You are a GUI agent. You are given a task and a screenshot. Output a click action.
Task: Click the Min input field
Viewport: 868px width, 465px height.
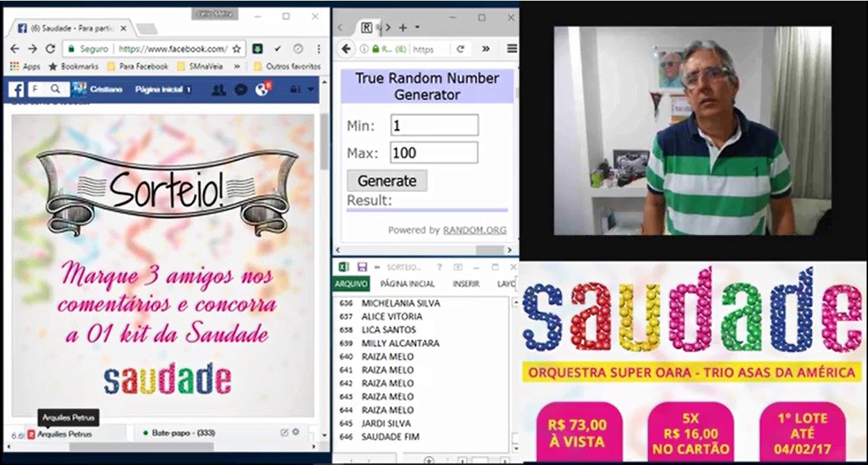point(434,125)
